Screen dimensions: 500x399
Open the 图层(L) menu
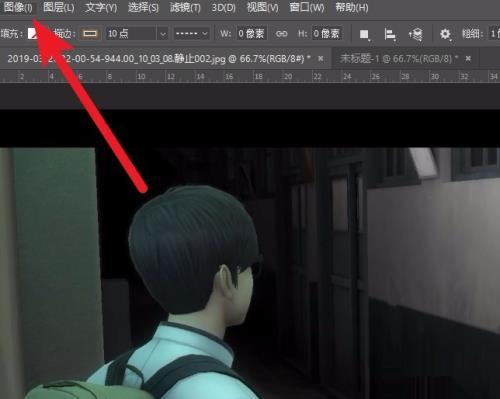(59, 7)
